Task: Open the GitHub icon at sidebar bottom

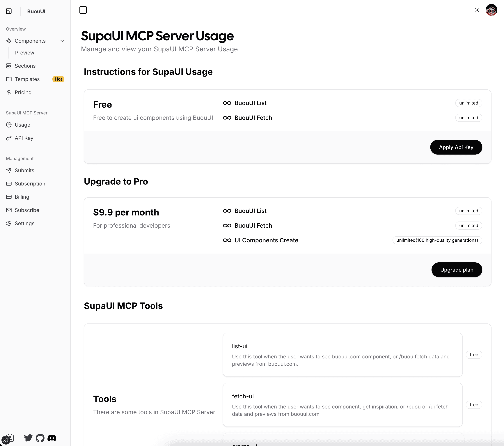Action: pos(40,438)
